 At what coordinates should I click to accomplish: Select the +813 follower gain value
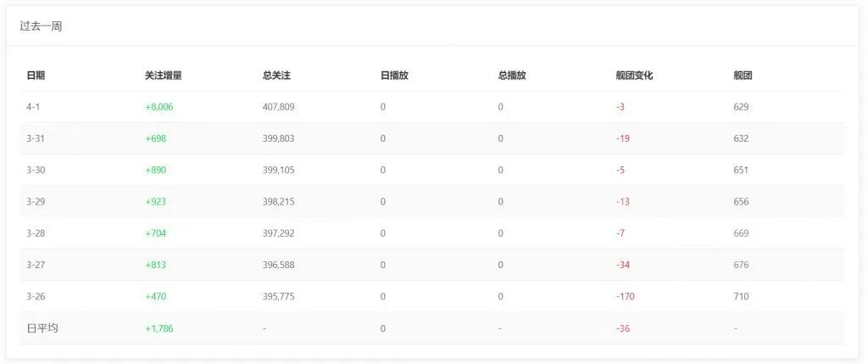tap(156, 265)
